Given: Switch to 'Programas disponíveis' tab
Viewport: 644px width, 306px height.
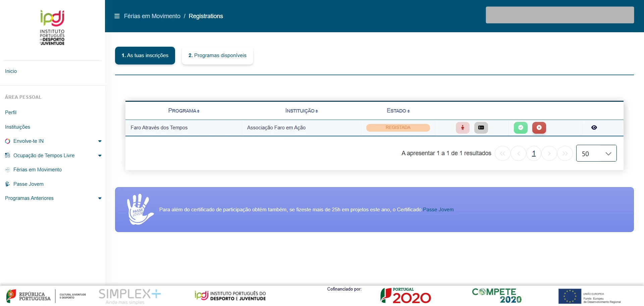Looking at the screenshot, I should 217,55.
